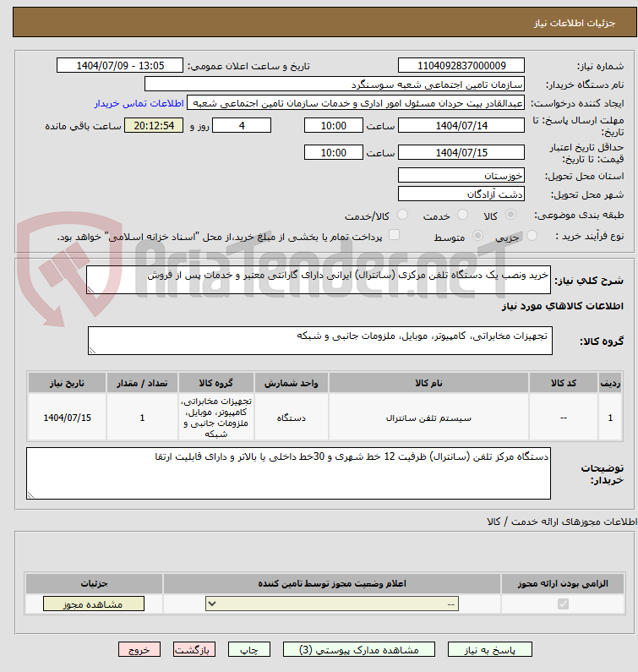Viewport: 638px width, 672px height.
Task: Click the نام کالا column header
Action: pyautogui.click(x=428, y=383)
